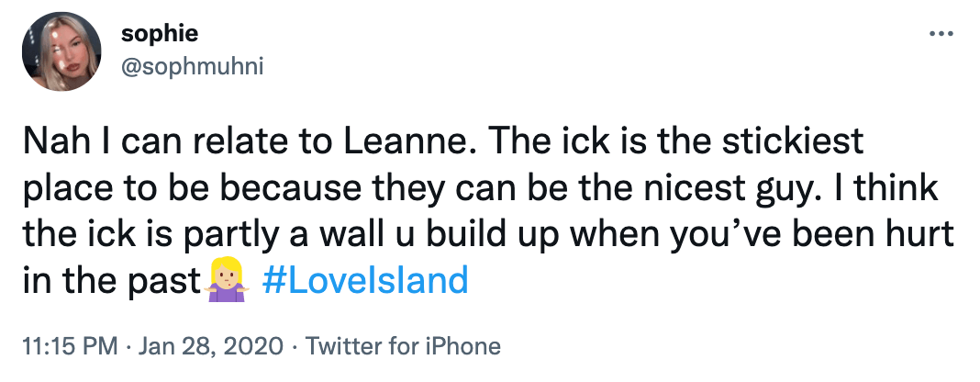
Task: Click the tweet's first line starting "Nah"
Action: (x=440, y=144)
